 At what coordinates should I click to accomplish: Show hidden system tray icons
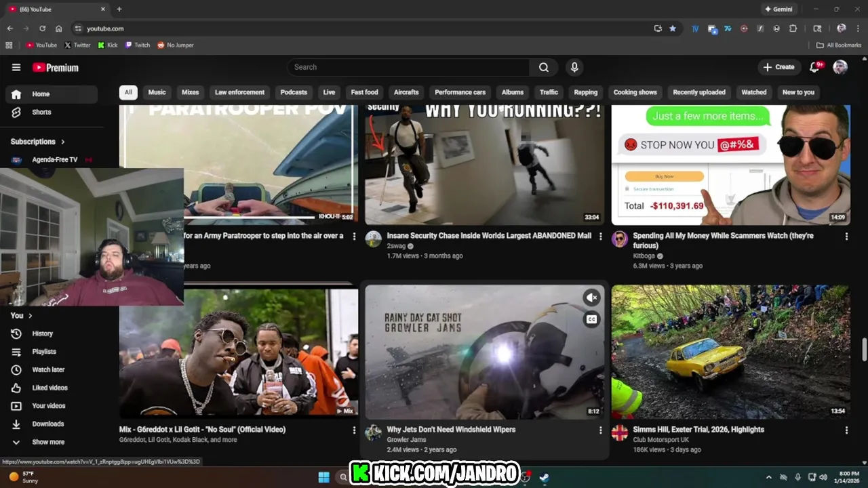click(x=768, y=477)
